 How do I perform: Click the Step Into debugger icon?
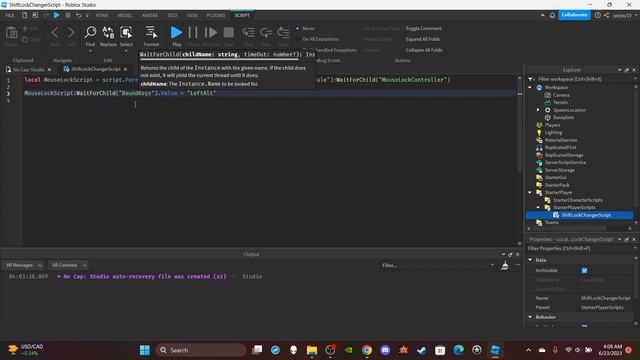pyautogui.click(x=248, y=33)
